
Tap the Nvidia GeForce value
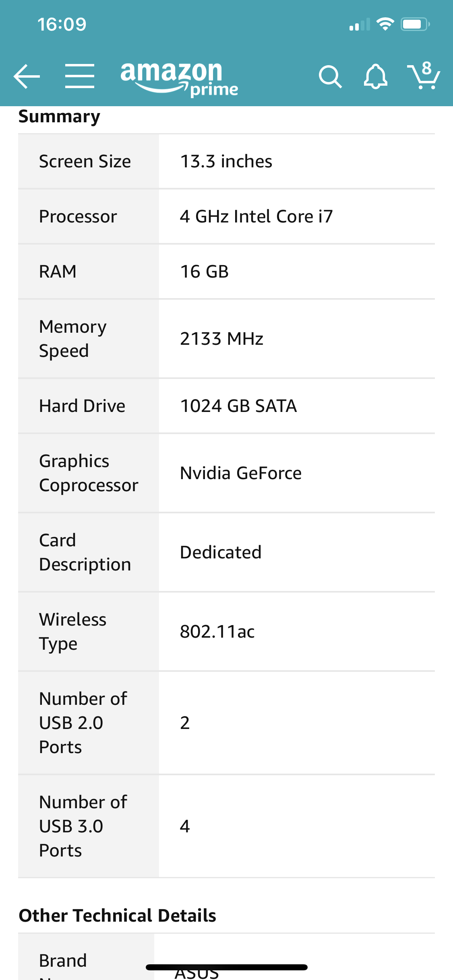(x=241, y=473)
